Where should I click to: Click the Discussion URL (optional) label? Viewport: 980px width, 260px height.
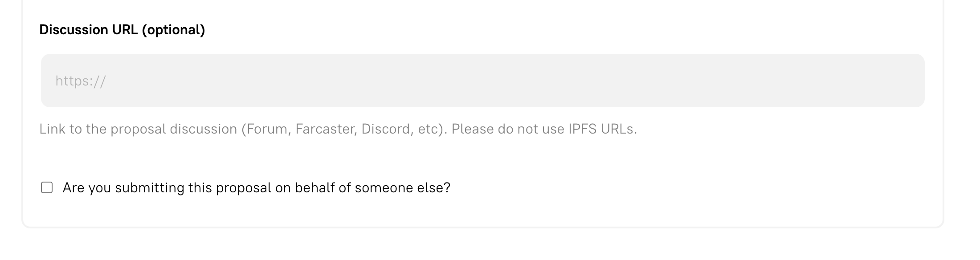tap(122, 30)
